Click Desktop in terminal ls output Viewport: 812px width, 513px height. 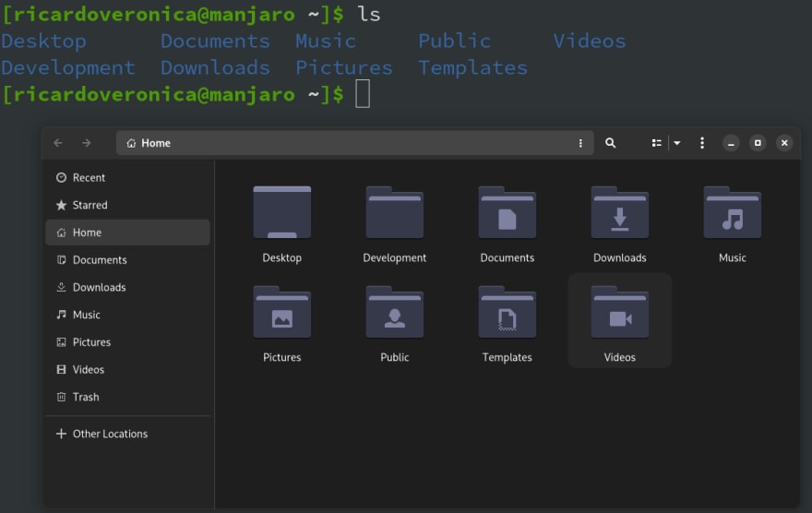click(43, 42)
